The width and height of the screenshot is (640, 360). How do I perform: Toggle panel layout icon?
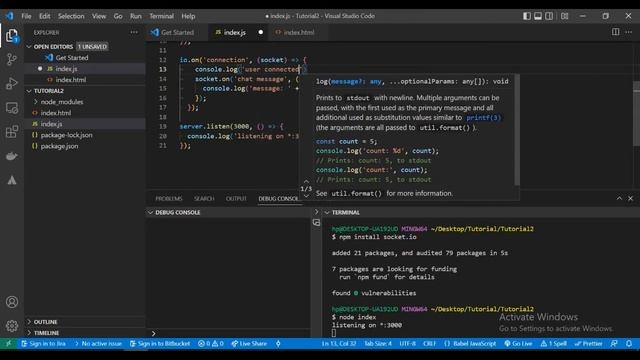[x=538, y=16]
